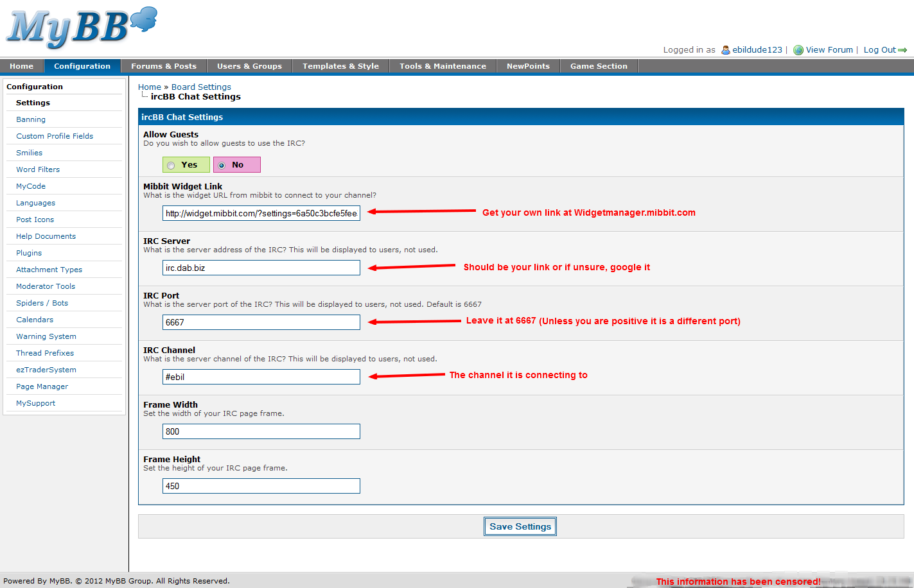Open the Configuration tab
This screenshot has width=914, height=588.
82,66
